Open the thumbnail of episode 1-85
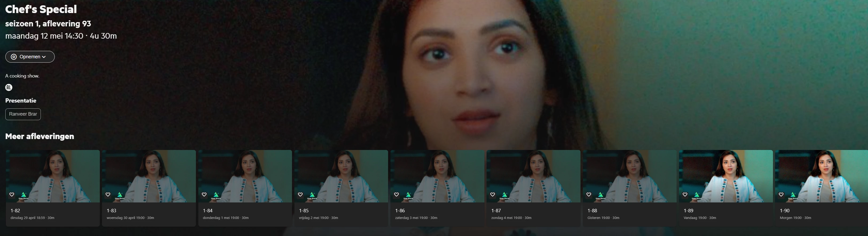Screen dimensions: 868x236 point(341,176)
